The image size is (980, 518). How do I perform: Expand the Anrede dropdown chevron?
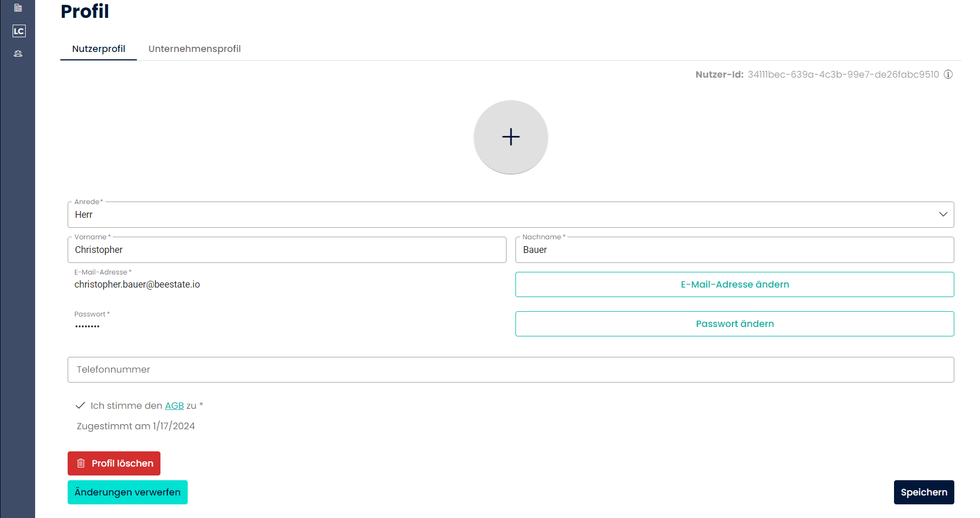coord(943,215)
